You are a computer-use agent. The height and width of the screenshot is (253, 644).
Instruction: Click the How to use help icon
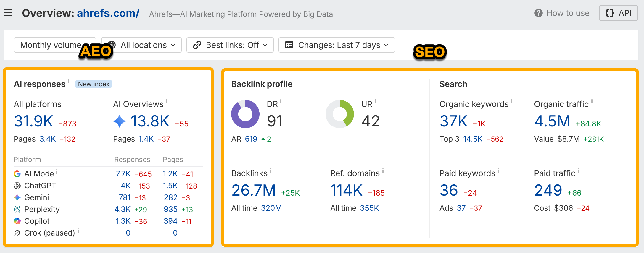pyautogui.click(x=539, y=13)
